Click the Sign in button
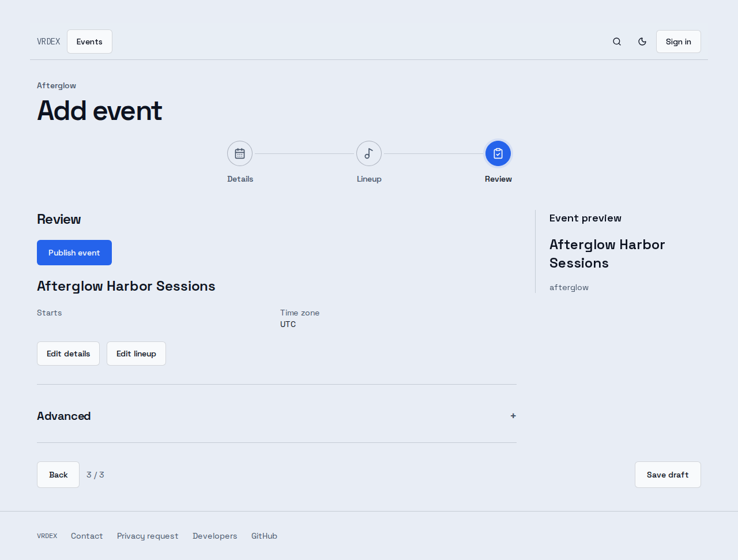738x560 pixels. (x=678, y=42)
